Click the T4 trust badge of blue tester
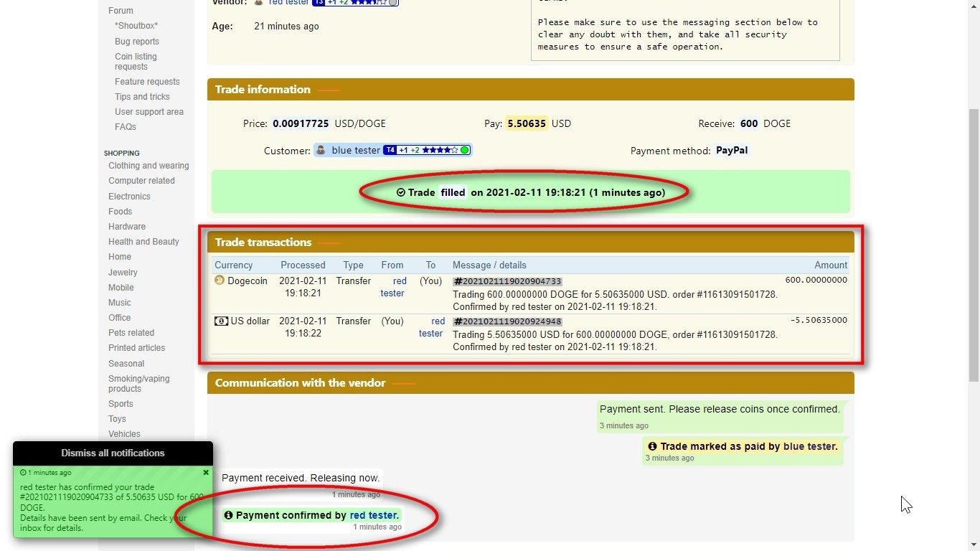The height and width of the screenshot is (551, 980). [x=390, y=151]
